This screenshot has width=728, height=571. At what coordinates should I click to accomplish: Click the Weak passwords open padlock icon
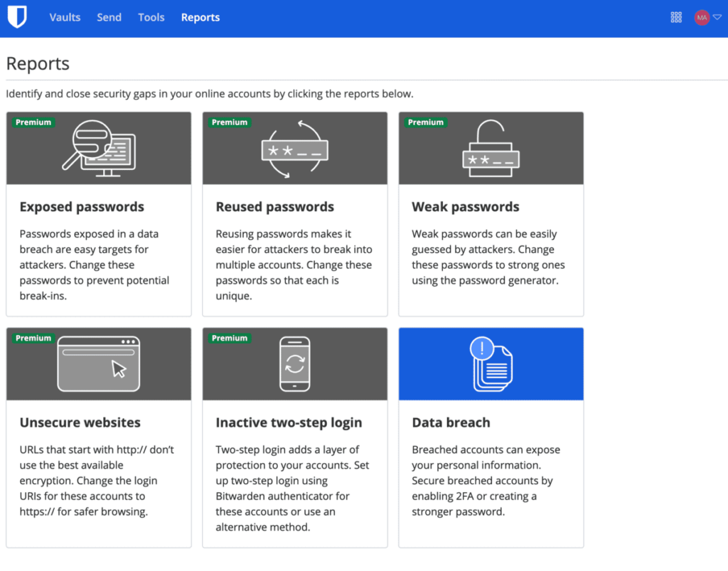pos(491,149)
